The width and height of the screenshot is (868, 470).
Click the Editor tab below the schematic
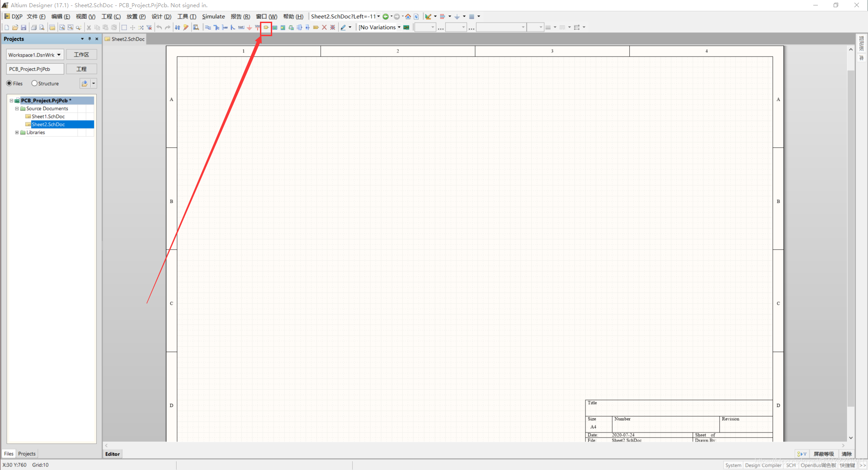(x=113, y=454)
